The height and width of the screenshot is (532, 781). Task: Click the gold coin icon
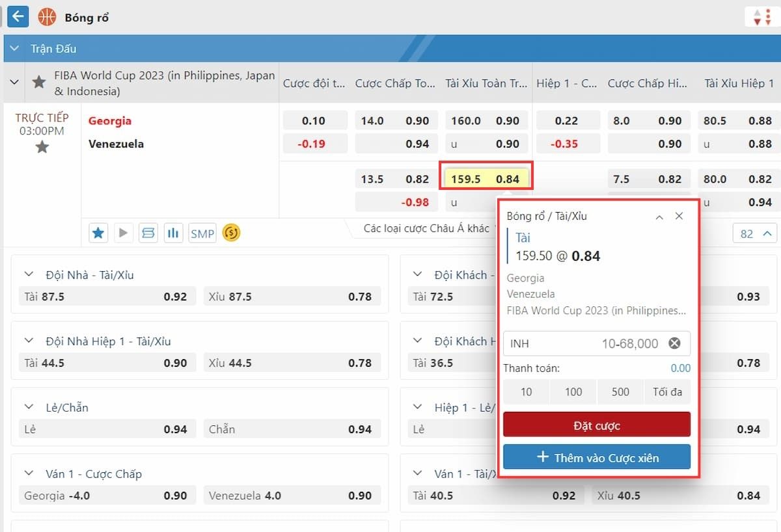pyautogui.click(x=231, y=232)
